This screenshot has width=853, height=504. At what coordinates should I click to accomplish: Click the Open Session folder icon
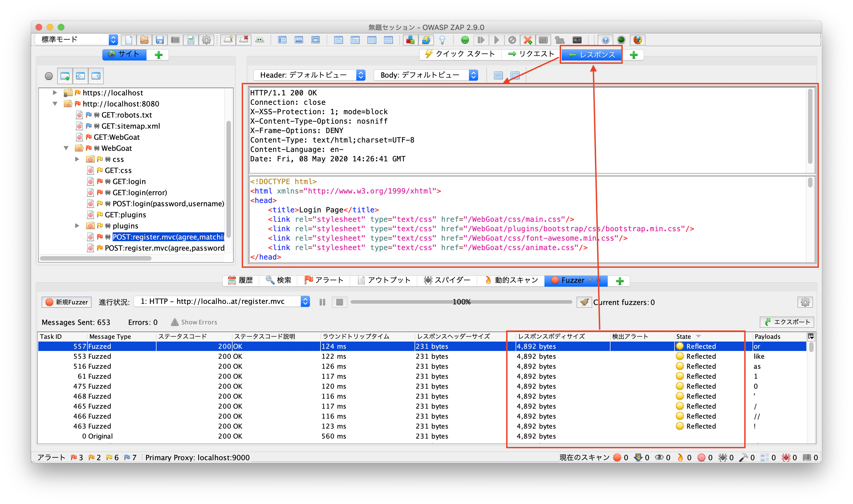point(144,40)
